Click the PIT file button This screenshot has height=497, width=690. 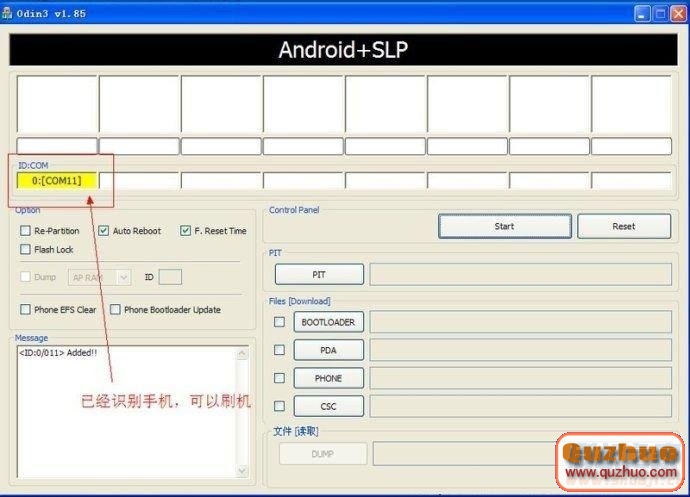click(x=319, y=274)
